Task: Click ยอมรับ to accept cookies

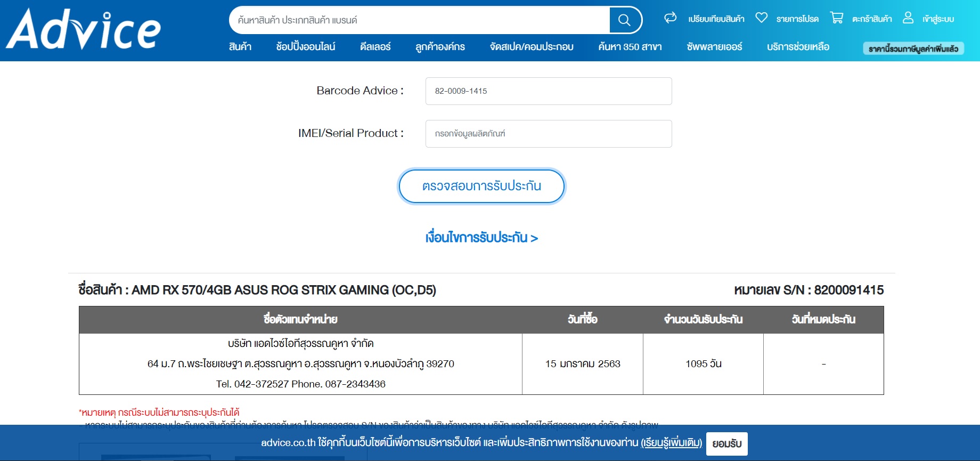Action: 726,444
